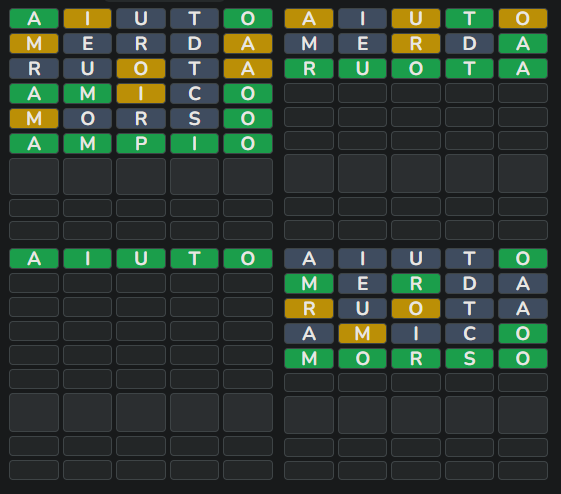Select yellow U tile of AIUTO, top-right board
Viewport: 561px width, 494px height.
tap(416, 18)
